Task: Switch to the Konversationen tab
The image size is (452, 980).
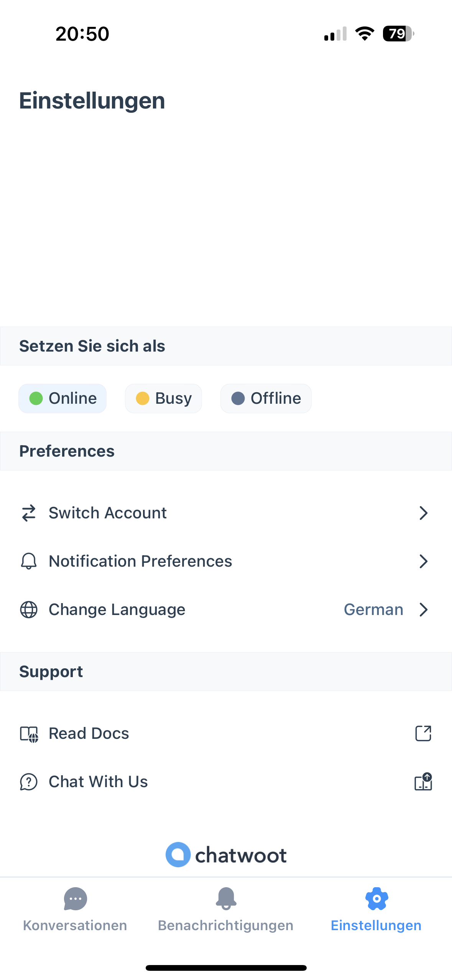Action: pyautogui.click(x=75, y=909)
